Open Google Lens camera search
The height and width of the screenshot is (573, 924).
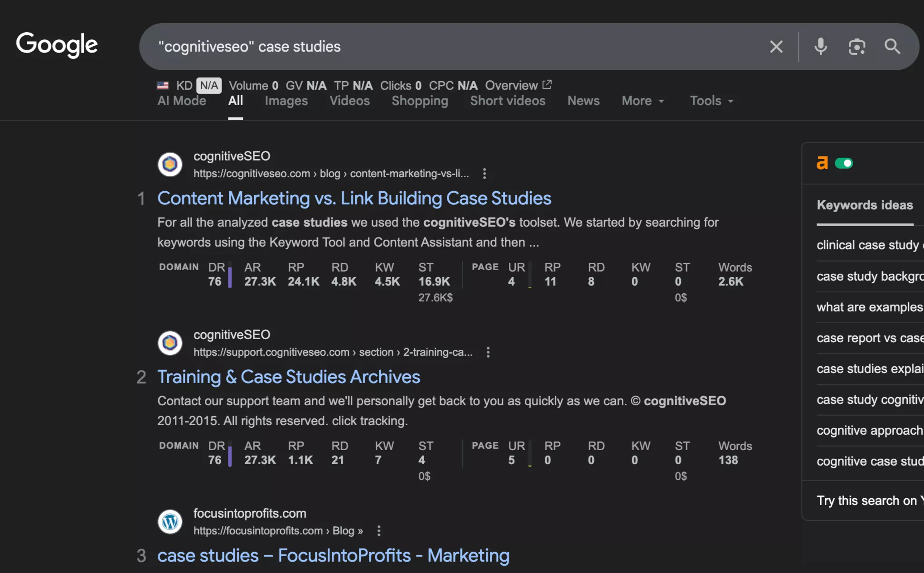click(856, 46)
